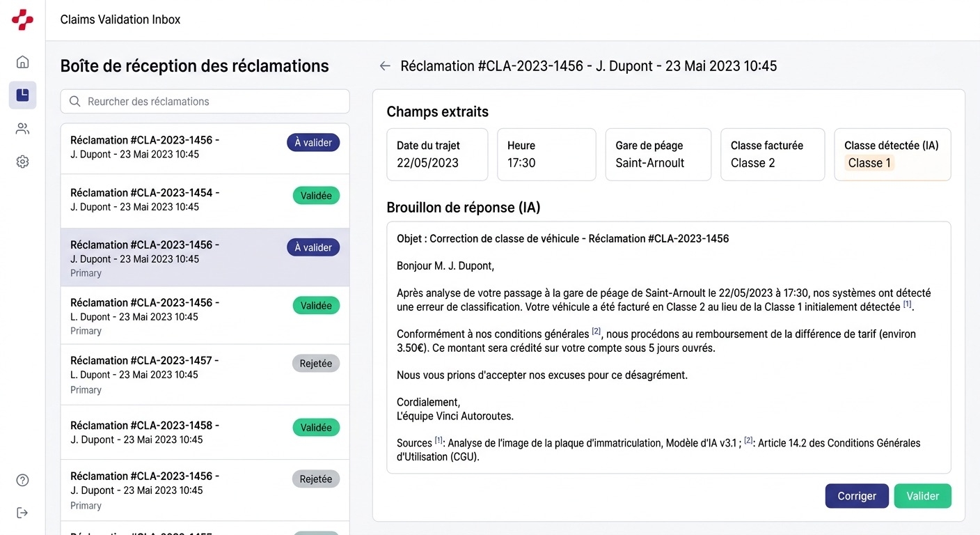Click the Boîte de réception des réclamations heading
980x535 pixels.
click(195, 66)
